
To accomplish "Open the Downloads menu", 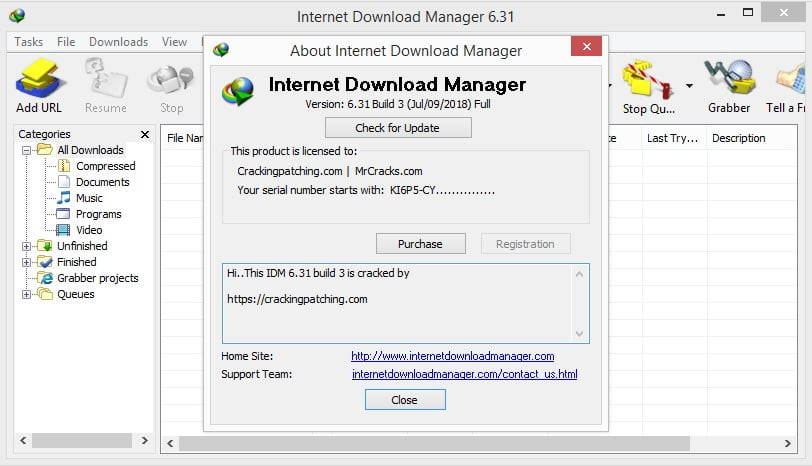I will (119, 41).
